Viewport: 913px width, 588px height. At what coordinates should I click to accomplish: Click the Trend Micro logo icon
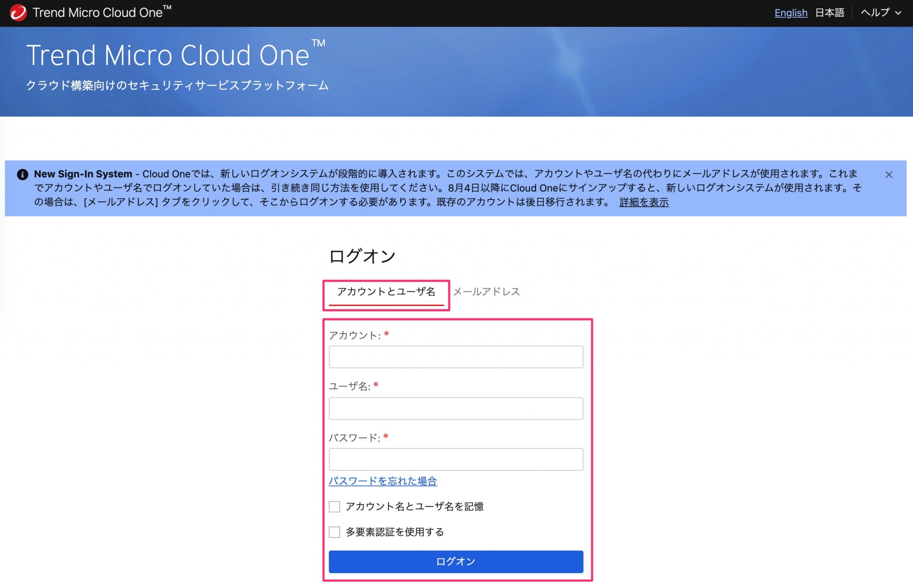[x=17, y=12]
